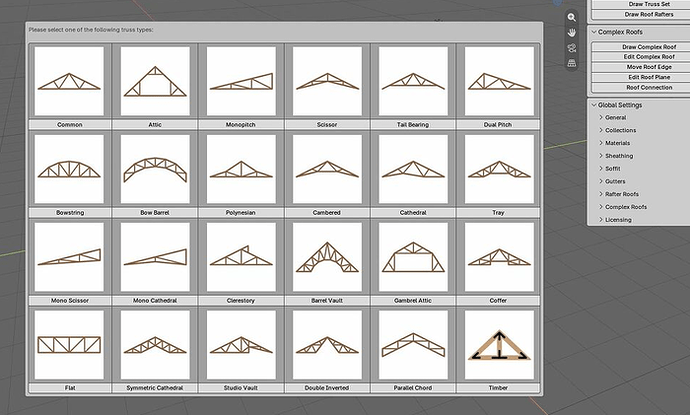
Task: Expand the Soffit settings section
Action: 601,169
